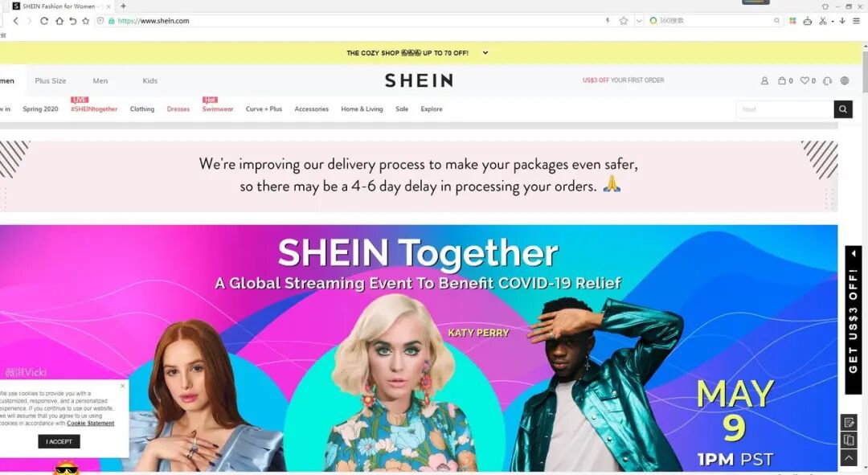The height and width of the screenshot is (475, 868).
Task: Open the globe language selector icon
Action: (845, 81)
